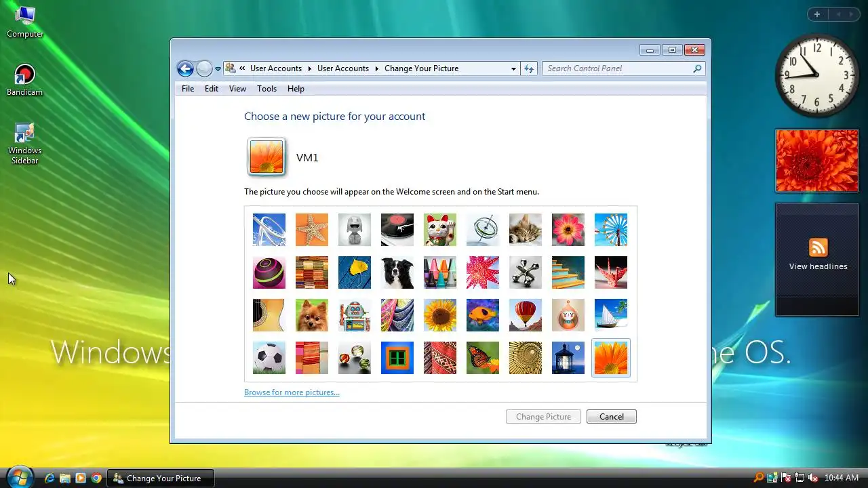The width and height of the screenshot is (868, 488).
Task: Click the Back navigation arrow
Action: click(x=185, y=68)
